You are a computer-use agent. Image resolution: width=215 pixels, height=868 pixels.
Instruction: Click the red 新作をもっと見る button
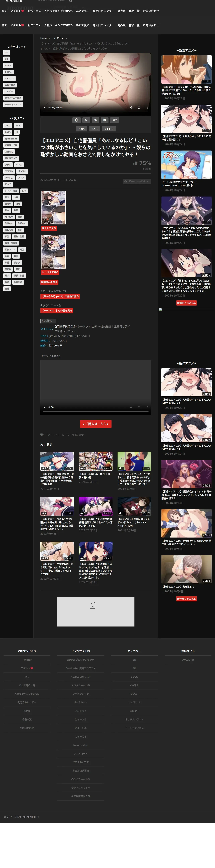(x=186, y=599)
